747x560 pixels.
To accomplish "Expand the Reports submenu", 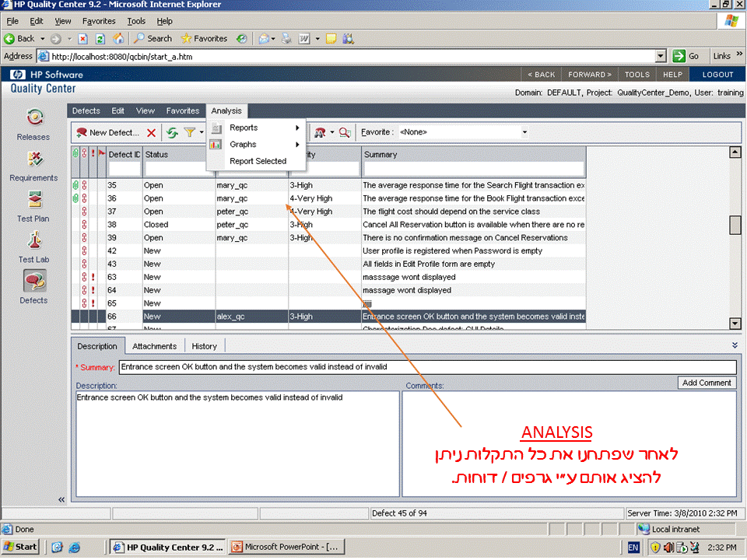I will [257, 128].
